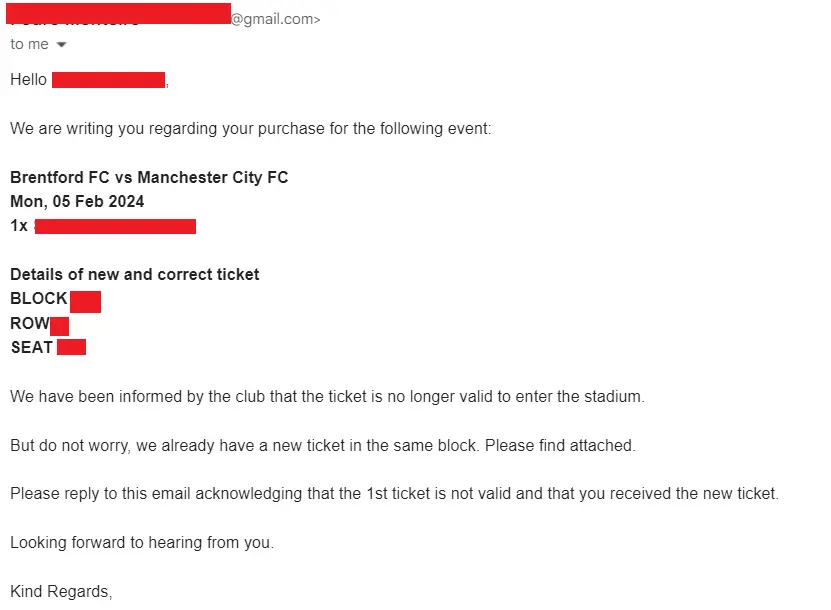The image size is (831, 610).
Task: Select the event title "Brentford FC vs Manchester City FC"
Action: tap(148, 177)
